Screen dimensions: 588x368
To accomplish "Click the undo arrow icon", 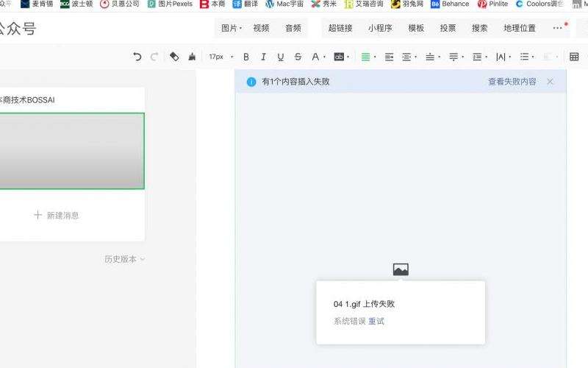I will tap(137, 57).
